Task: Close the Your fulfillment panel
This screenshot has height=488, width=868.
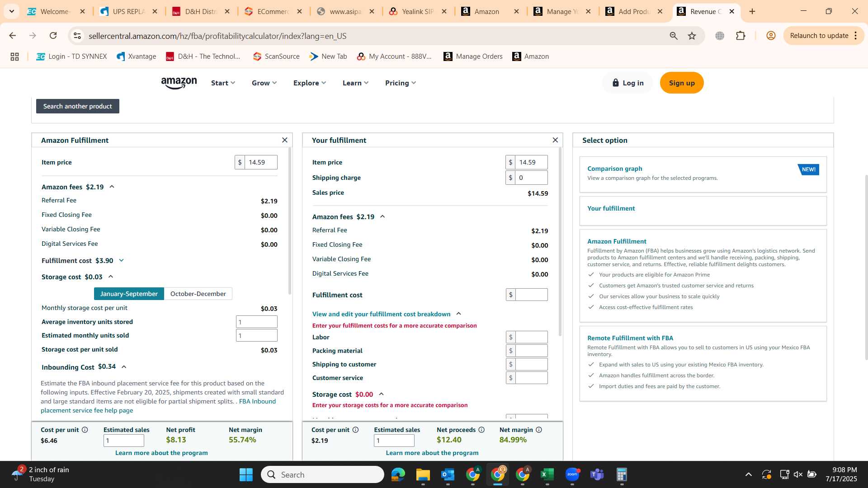Action: click(x=556, y=140)
